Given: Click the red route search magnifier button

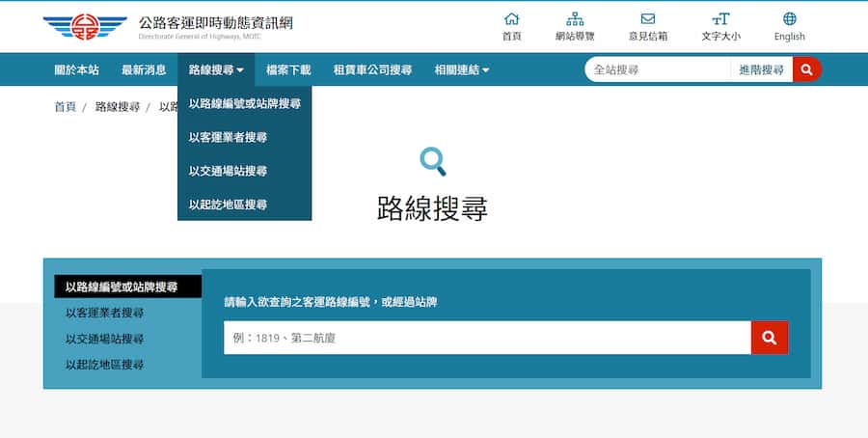Looking at the screenshot, I should 770,338.
